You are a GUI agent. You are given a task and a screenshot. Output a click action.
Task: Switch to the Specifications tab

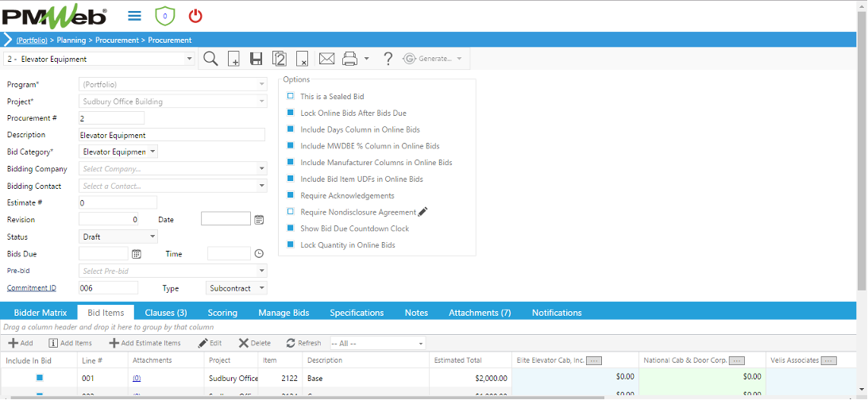(x=357, y=313)
